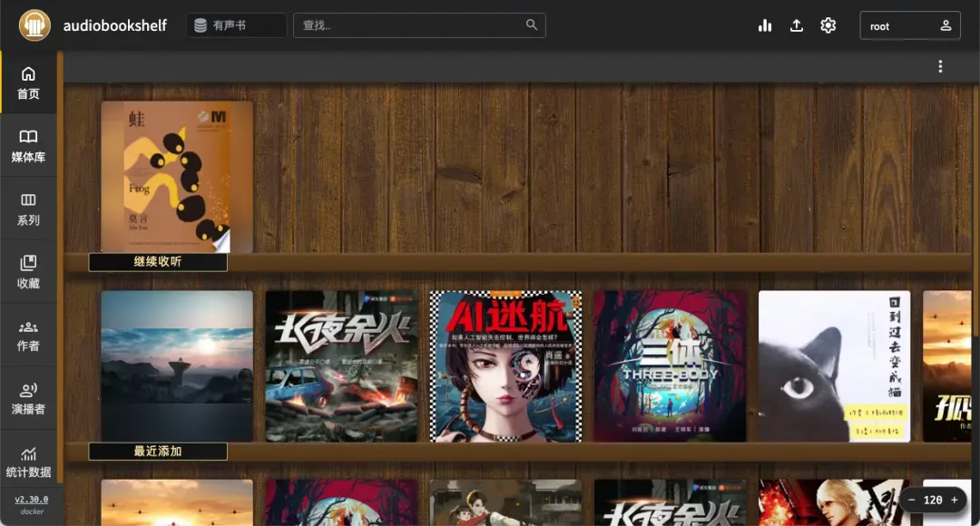
Task: Open 系列 series in sidebar
Action: 28,209
